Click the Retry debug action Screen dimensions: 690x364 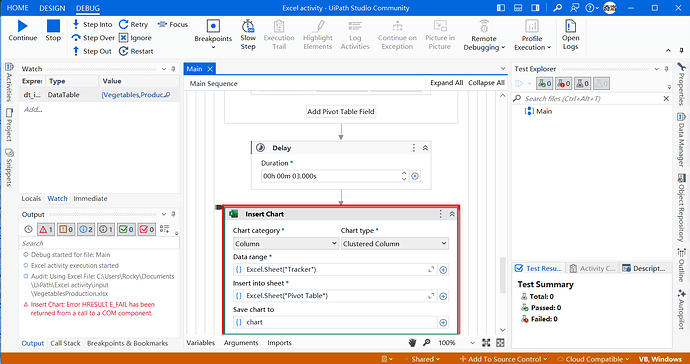133,24
